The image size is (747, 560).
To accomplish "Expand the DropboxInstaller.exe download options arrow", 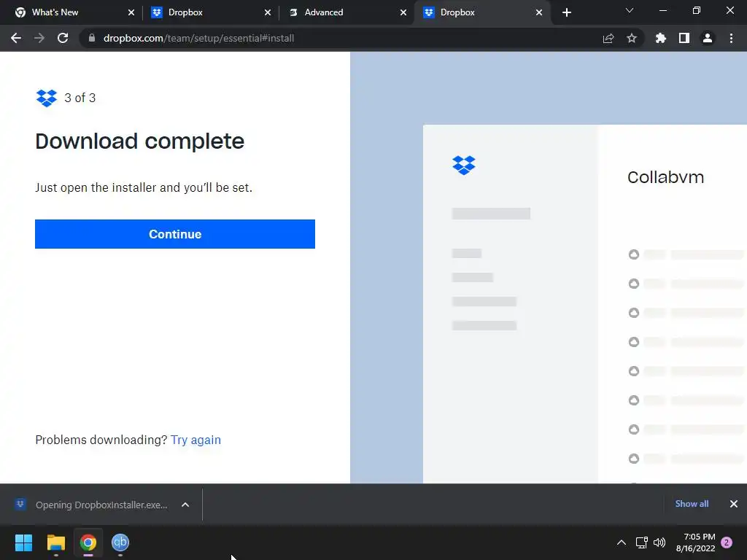I will tap(185, 505).
